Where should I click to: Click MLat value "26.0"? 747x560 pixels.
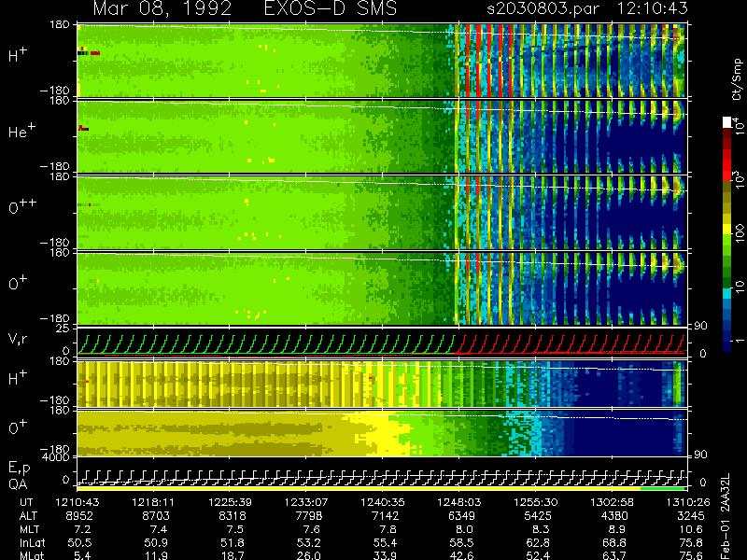(x=309, y=555)
